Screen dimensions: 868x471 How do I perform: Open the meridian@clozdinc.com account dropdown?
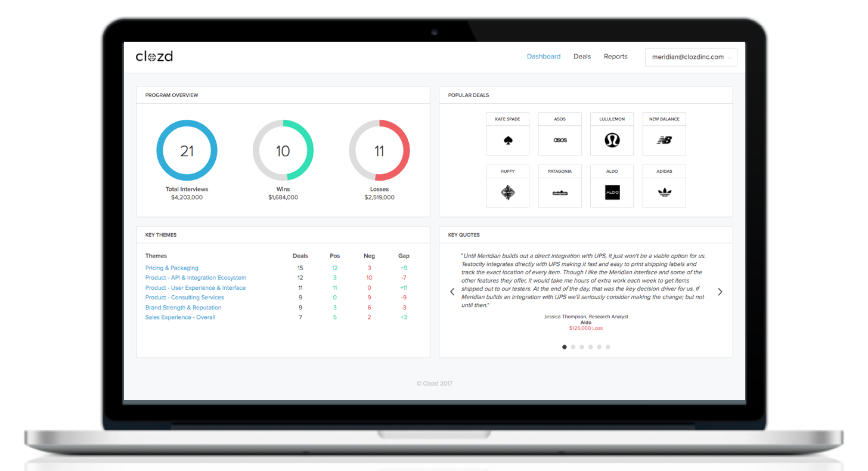tap(691, 57)
